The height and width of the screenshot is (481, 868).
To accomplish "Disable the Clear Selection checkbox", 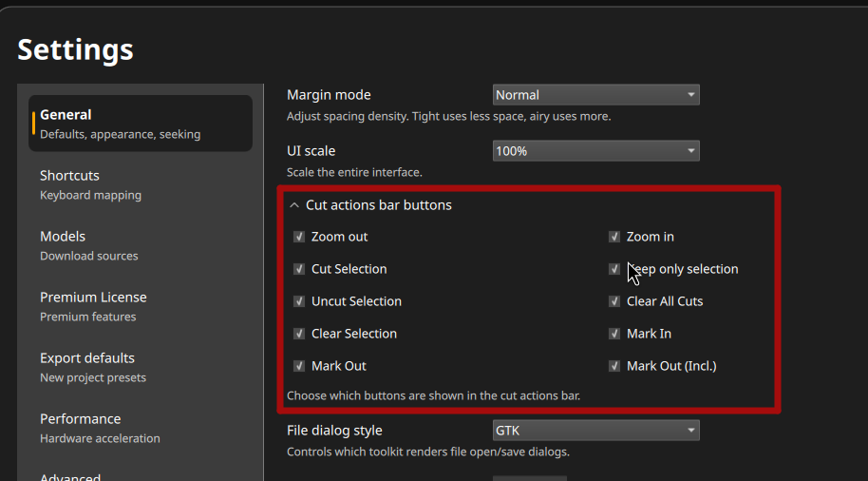I will [299, 334].
